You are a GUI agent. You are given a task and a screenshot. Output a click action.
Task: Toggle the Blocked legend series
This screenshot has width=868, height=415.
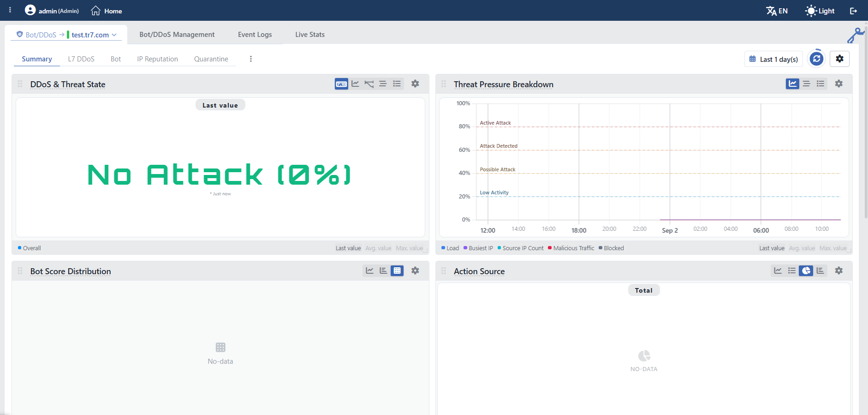(611, 248)
